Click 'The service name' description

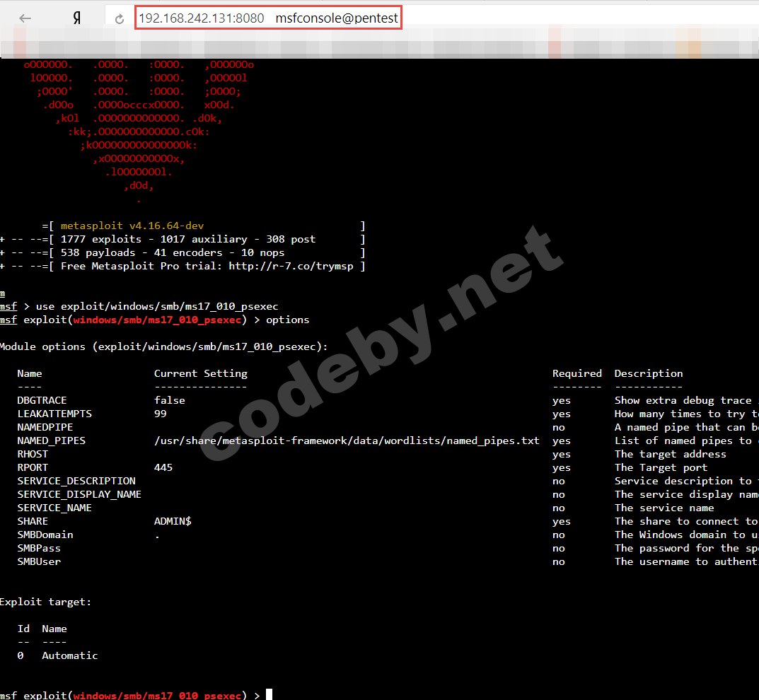[x=664, y=508]
